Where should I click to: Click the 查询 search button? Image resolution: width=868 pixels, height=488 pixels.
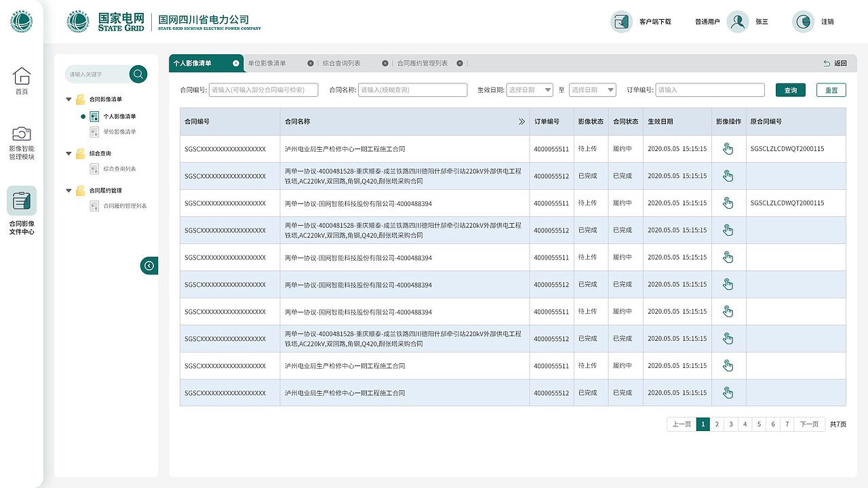tap(791, 89)
